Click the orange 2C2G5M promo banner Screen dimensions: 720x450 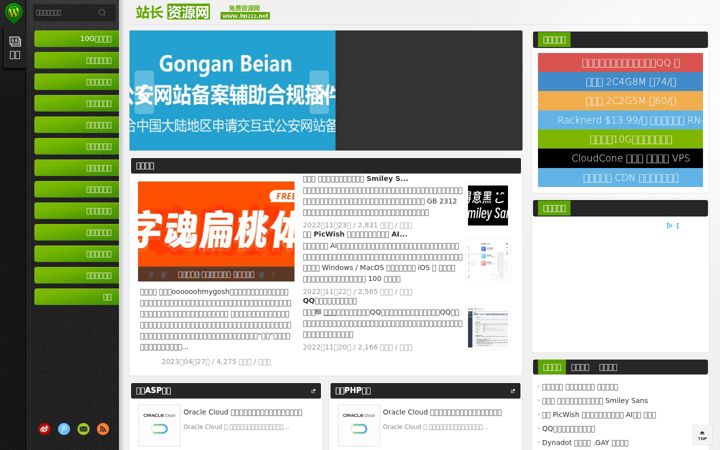(620, 101)
